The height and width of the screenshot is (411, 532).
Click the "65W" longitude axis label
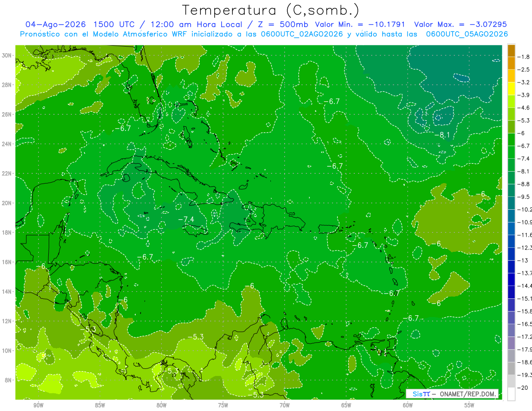point(346,405)
